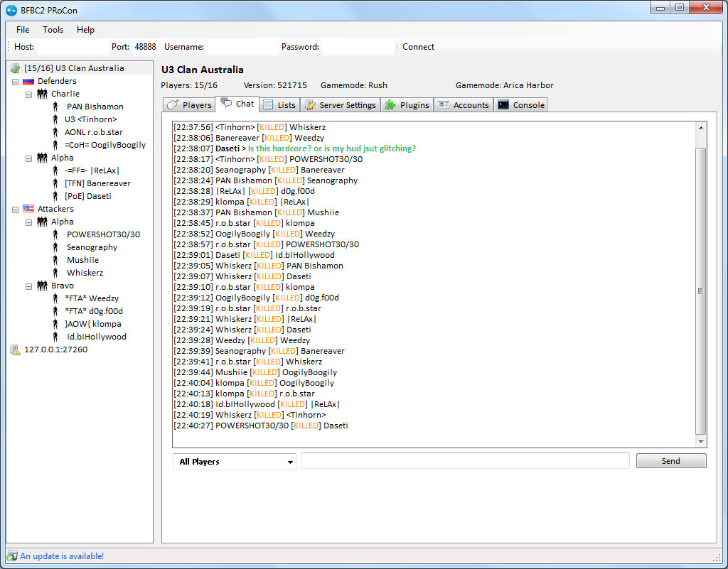This screenshot has width=728, height=569.
Task: Click soldier icon beside PAN Bishamon
Action: click(x=55, y=107)
